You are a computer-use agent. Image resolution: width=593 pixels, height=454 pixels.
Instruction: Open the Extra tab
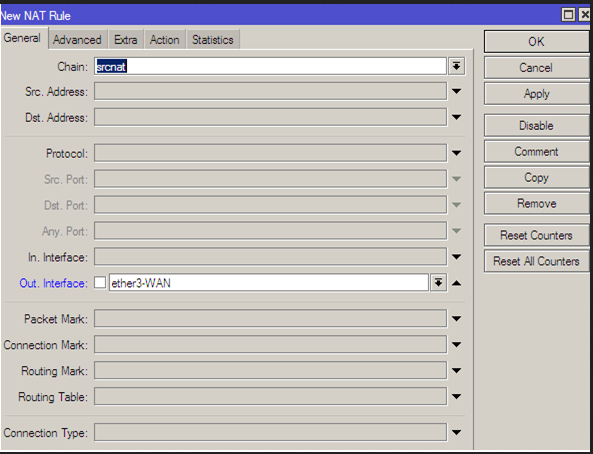coord(126,40)
